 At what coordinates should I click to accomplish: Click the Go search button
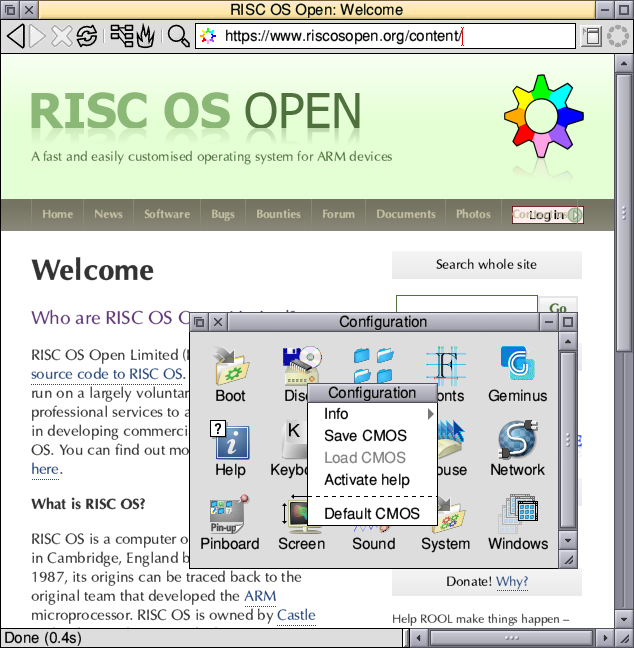(x=558, y=307)
